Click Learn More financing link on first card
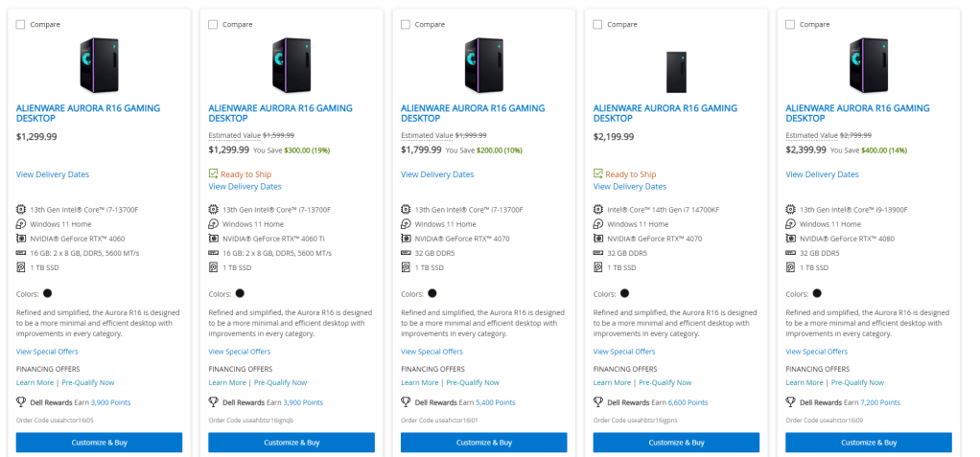The width and height of the screenshot is (980, 457). tap(35, 382)
